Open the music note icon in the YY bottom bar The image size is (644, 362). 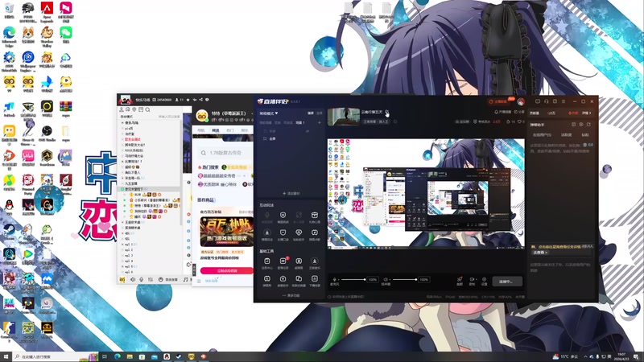(186, 279)
